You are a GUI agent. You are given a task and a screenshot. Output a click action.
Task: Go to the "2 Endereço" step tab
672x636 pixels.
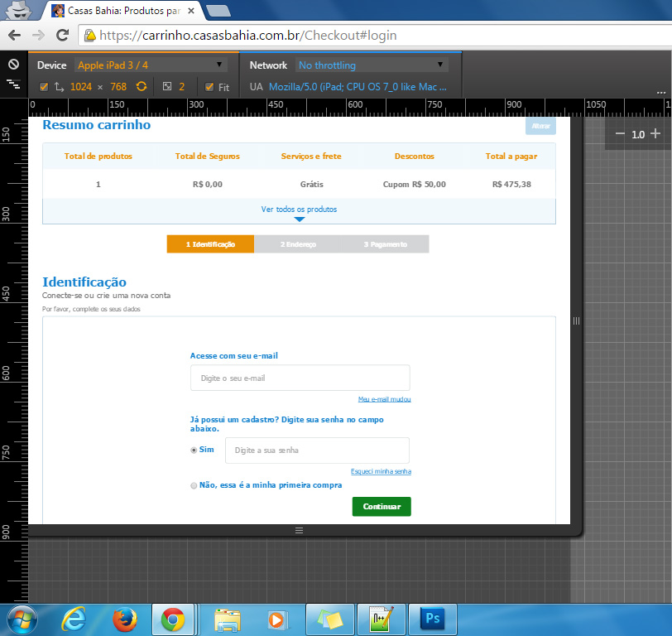click(298, 244)
